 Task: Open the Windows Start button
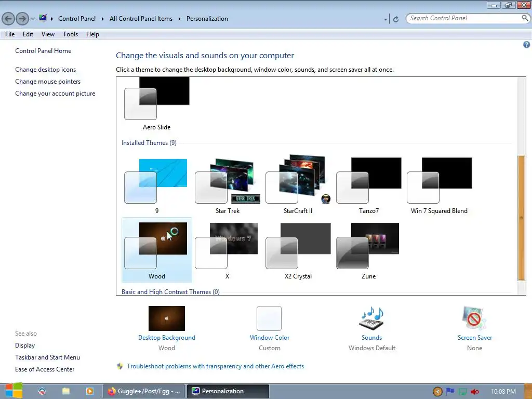pyautogui.click(x=14, y=391)
